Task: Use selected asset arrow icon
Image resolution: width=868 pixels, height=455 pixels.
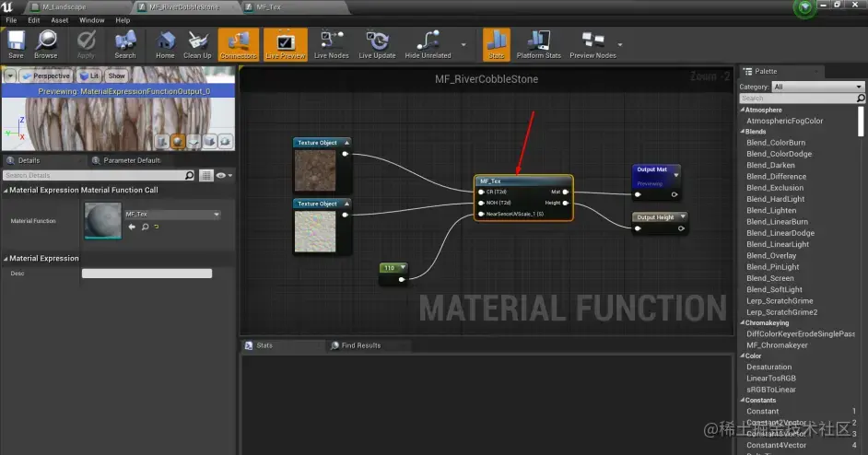Action: click(x=132, y=227)
